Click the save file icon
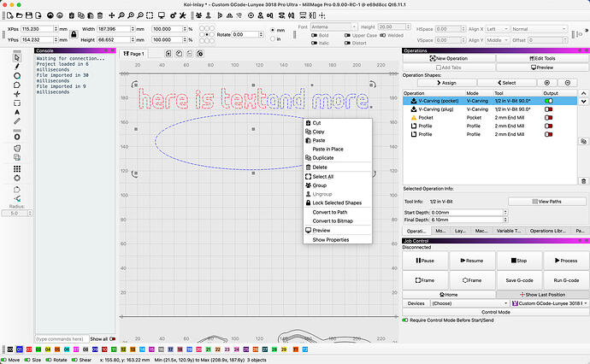590x364 pixels. tap(29, 15)
